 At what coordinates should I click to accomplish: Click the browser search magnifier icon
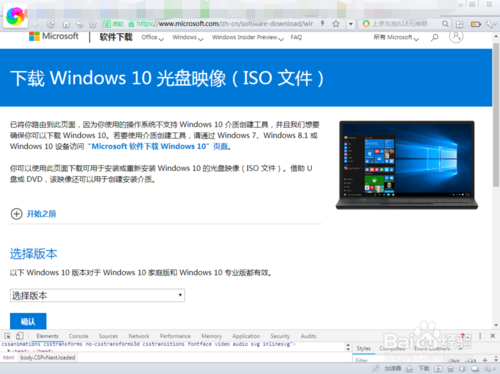(x=445, y=24)
